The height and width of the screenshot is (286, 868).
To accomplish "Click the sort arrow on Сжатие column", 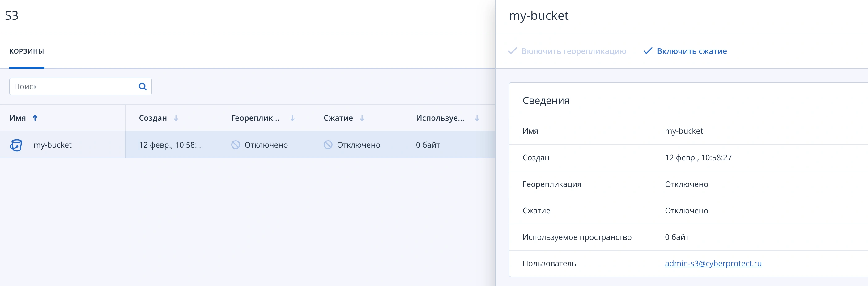I will tap(362, 118).
